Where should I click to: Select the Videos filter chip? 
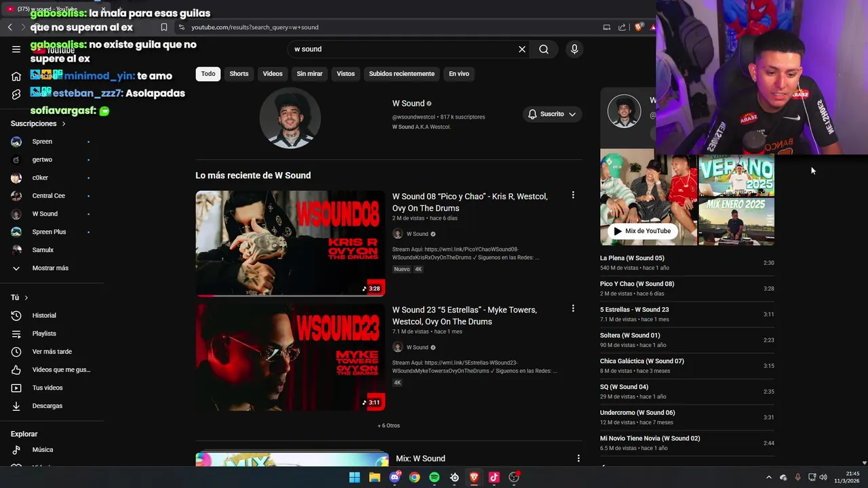[x=273, y=74]
